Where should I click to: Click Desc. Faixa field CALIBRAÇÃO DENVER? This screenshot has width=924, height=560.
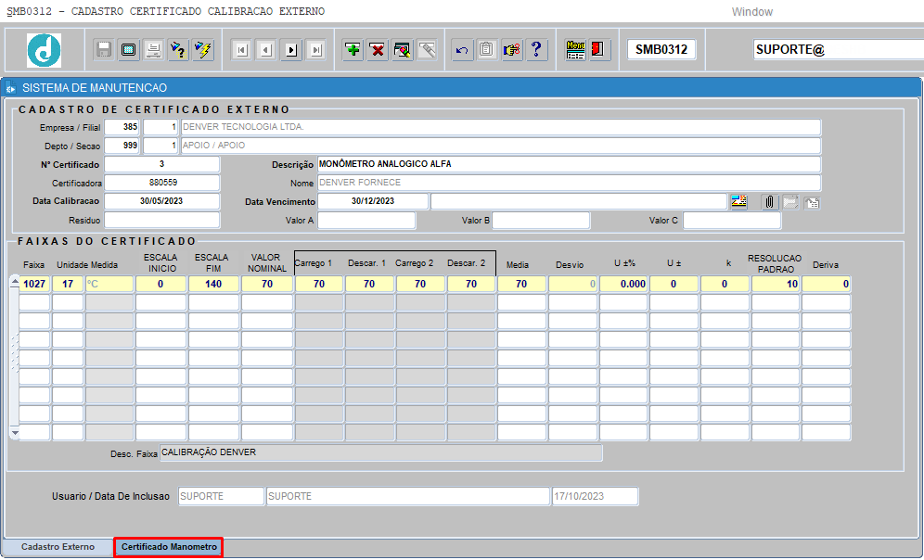pyautogui.click(x=380, y=452)
